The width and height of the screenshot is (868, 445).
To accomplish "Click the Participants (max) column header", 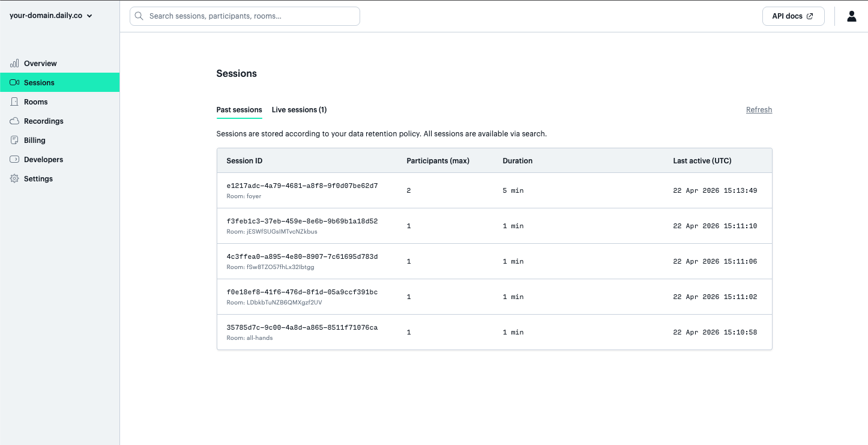I will point(438,161).
